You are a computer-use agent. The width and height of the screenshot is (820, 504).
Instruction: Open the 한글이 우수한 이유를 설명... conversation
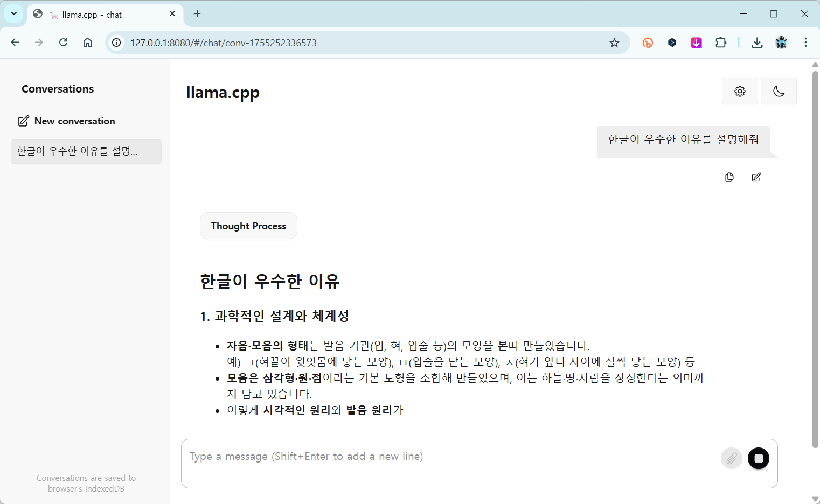tap(86, 151)
